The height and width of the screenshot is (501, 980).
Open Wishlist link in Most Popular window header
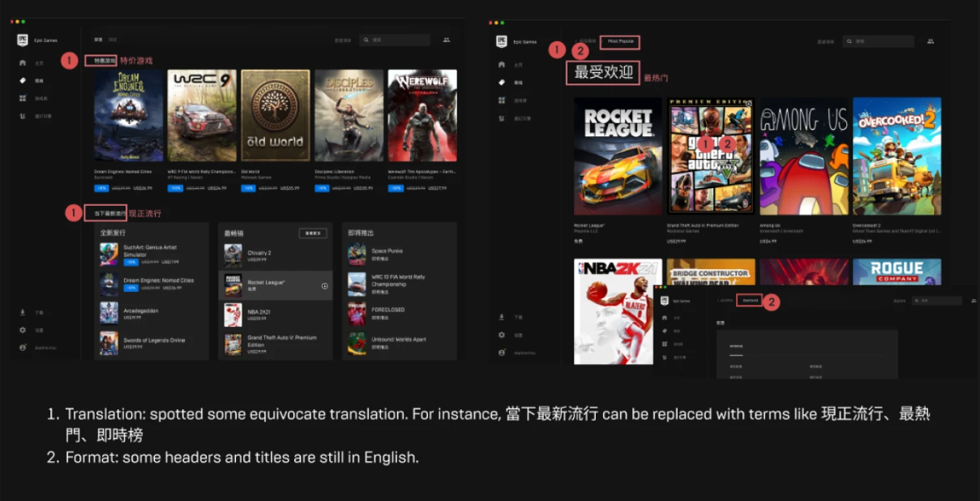coord(825,41)
